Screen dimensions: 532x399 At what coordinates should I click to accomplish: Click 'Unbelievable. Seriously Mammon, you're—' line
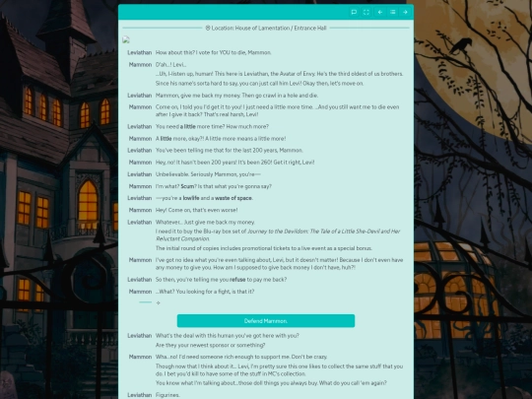[208, 174]
